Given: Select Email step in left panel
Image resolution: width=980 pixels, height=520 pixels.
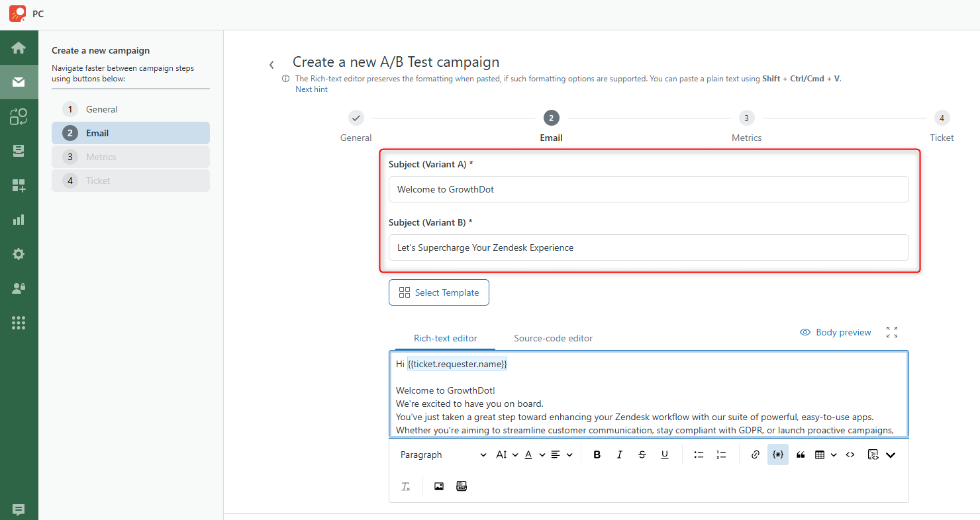Looking at the screenshot, I should 130,133.
